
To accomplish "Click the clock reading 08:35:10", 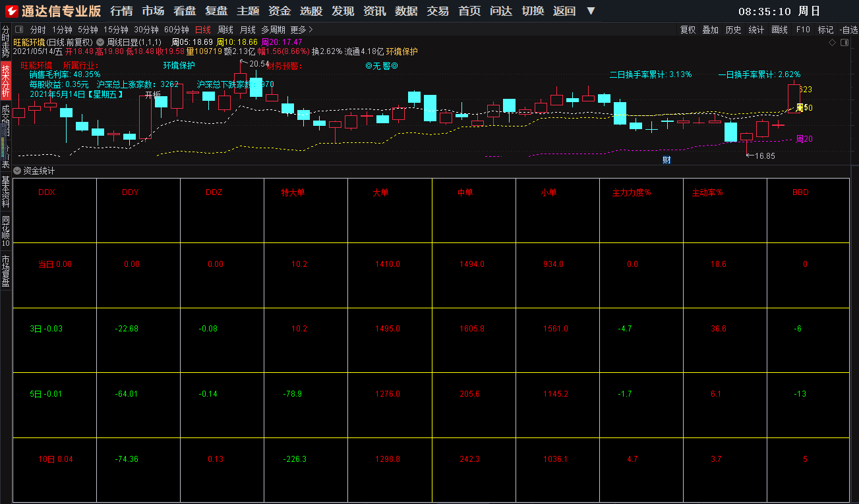I will point(765,11).
